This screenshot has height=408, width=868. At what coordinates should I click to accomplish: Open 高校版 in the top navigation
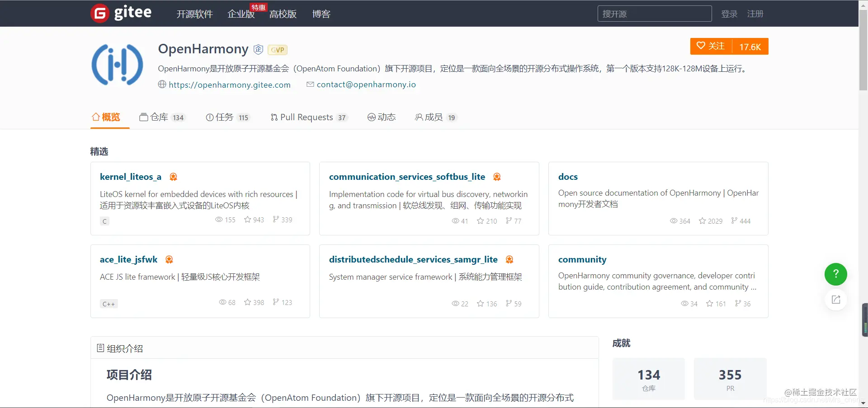point(283,14)
